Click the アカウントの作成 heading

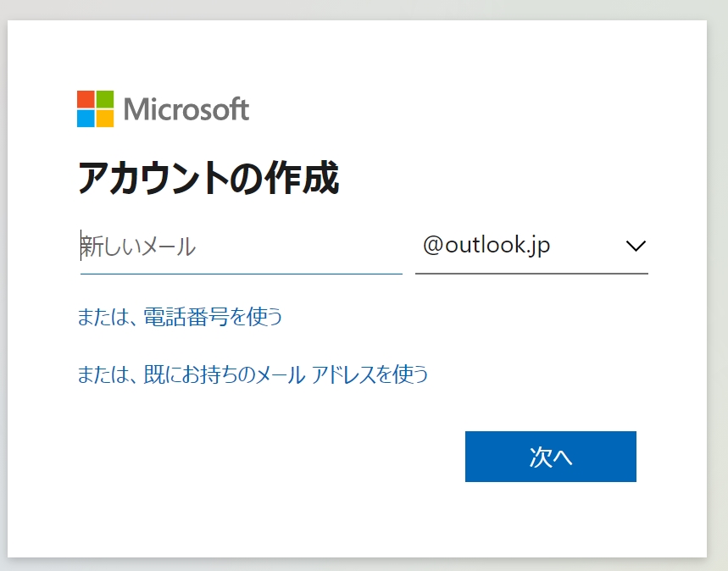[x=208, y=177]
